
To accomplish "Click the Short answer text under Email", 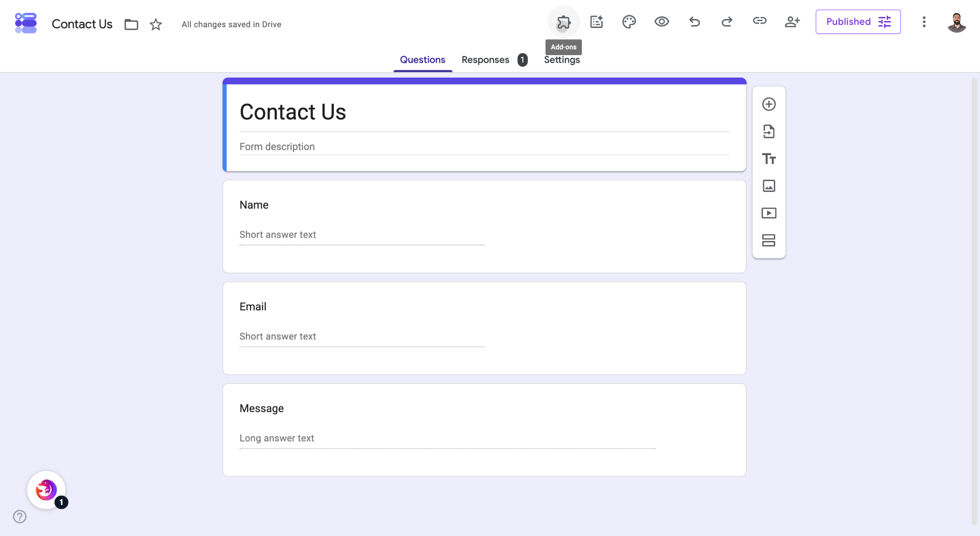I will pos(278,336).
